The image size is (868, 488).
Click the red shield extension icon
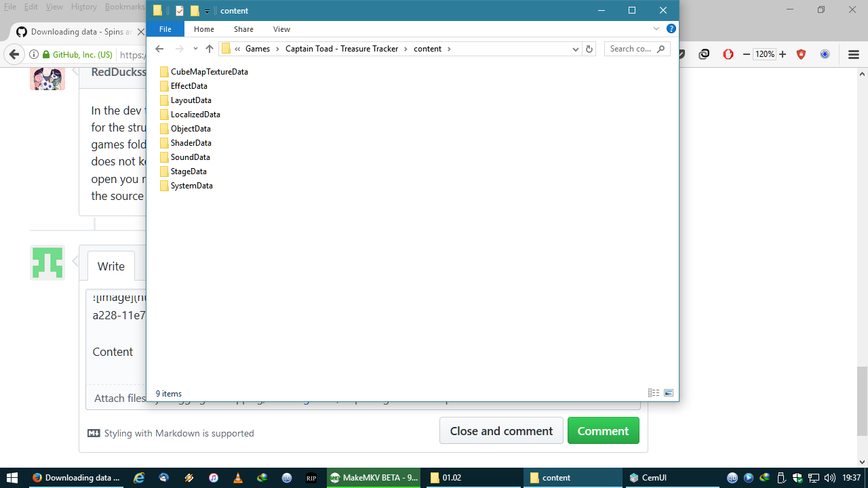[801, 55]
